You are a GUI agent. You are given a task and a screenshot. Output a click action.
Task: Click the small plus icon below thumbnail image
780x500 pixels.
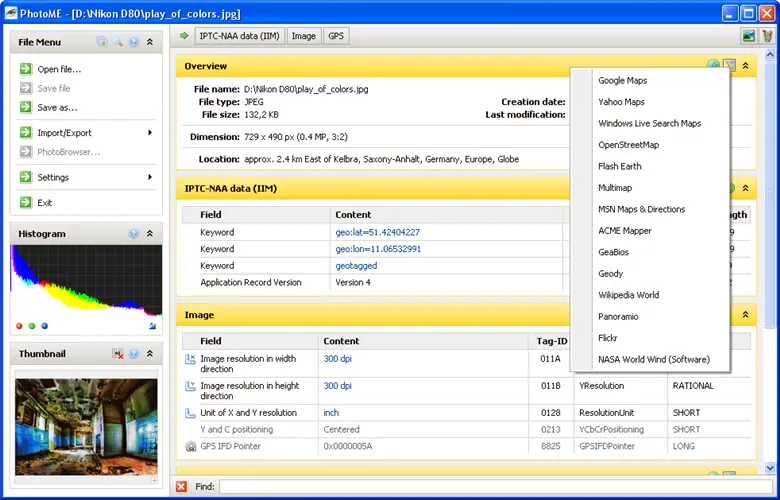coord(154,480)
